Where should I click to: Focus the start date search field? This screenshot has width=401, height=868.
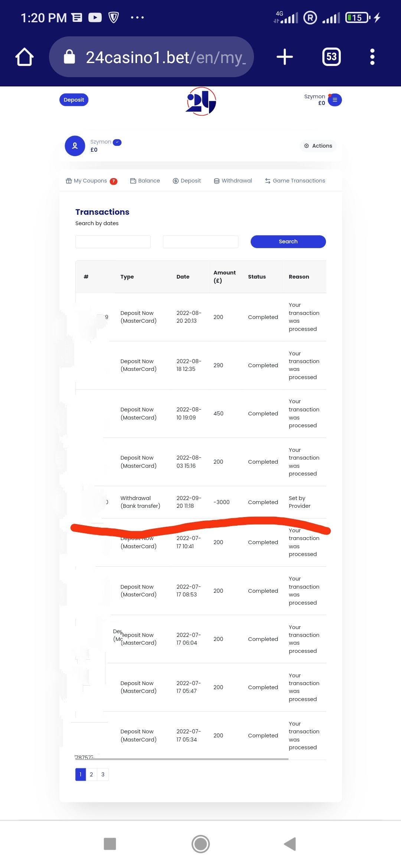tap(113, 241)
